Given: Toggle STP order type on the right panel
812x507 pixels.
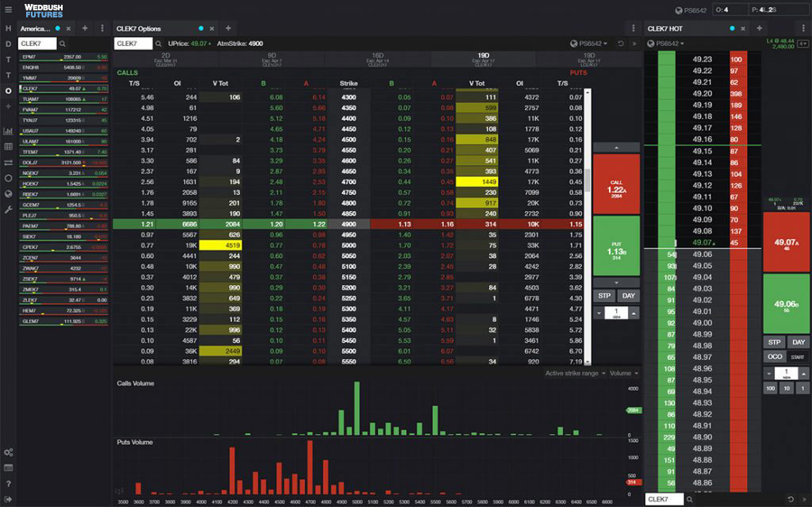Looking at the screenshot, I should tap(775, 343).
